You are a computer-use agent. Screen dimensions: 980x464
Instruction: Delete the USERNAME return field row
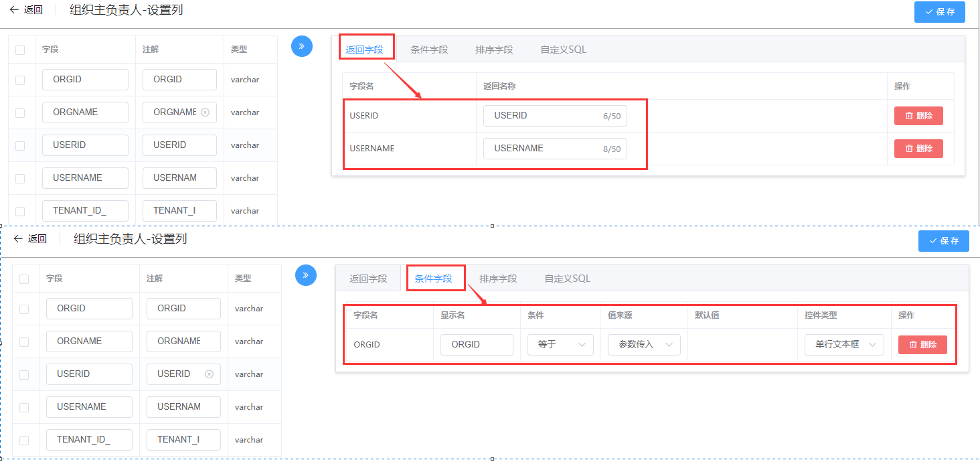pos(918,149)
